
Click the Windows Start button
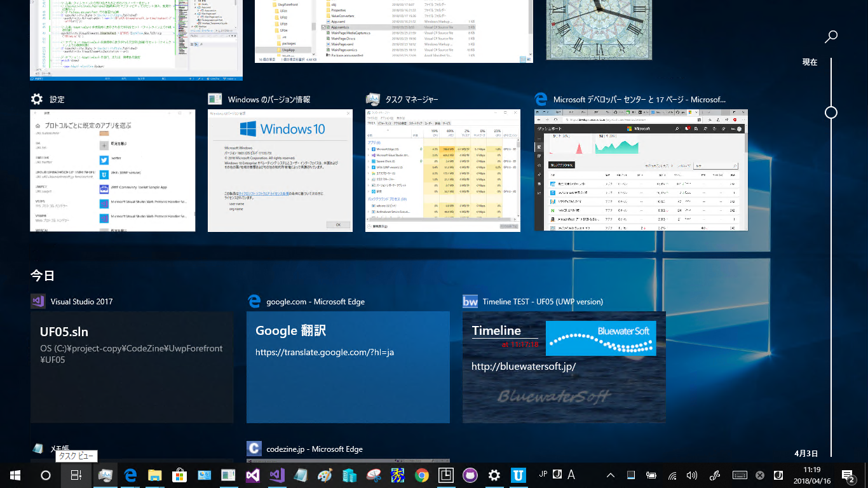click(15, 475)
